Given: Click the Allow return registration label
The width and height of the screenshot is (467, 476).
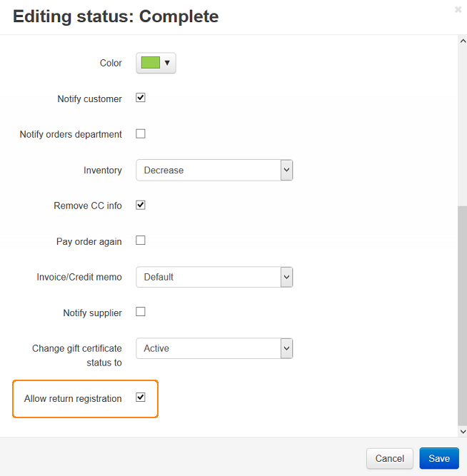Looking at the screenshot, I should [73, 399].
